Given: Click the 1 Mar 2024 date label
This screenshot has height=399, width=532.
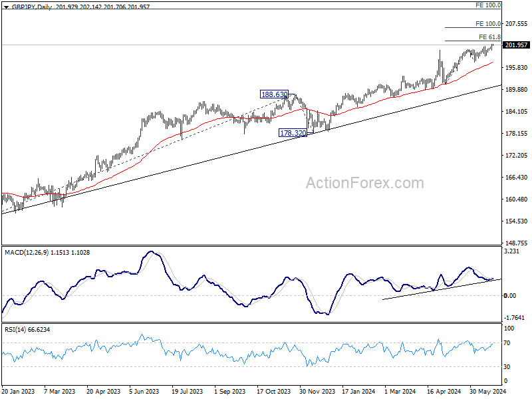Looking at the screenshot, I should pyautogui.click(x=400, y=391).
